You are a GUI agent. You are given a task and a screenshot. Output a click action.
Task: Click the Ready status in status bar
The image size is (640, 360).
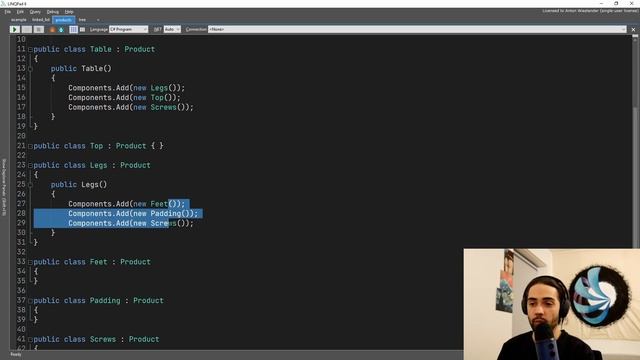click(x=16, y=355)
